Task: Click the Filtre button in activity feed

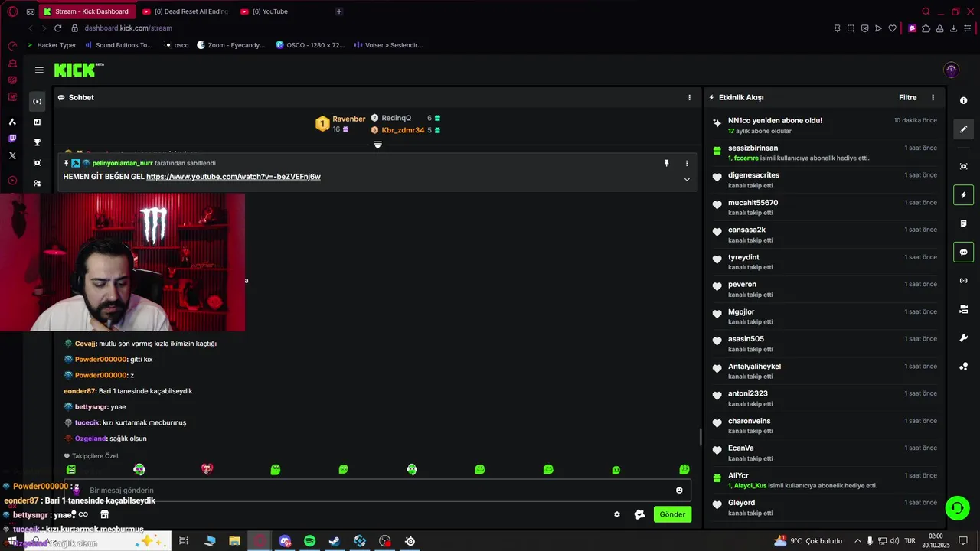Action: click(907, 97)
